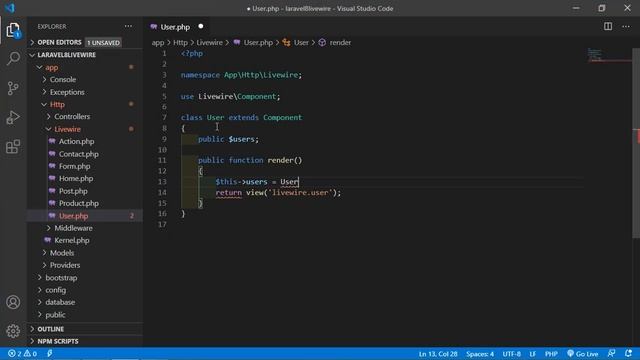
Task: Open the Source Control view
Action: (13, 88)
